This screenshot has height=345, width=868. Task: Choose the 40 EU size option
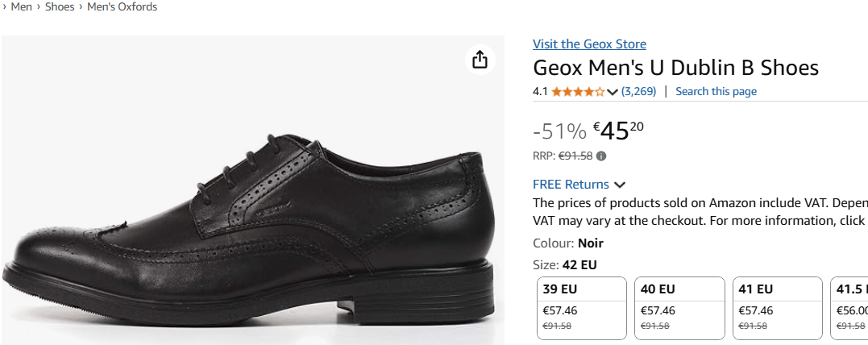(x=679, y=308)
